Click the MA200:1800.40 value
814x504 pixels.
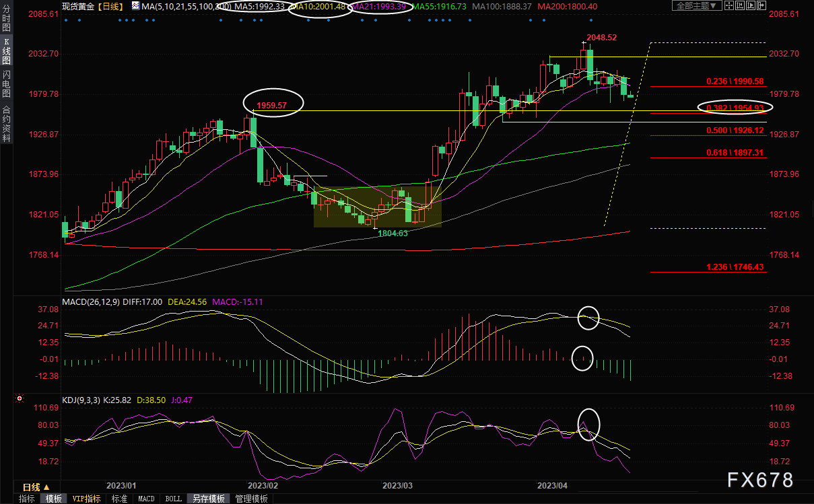pyautogui.click(x=567, y=6)
